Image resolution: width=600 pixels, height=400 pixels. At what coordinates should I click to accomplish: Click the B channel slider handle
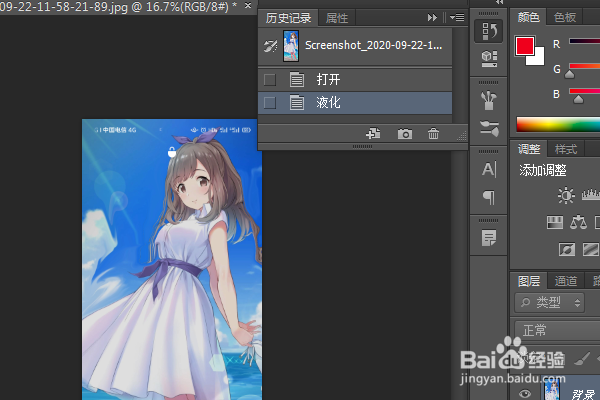[x=578, y=100]
